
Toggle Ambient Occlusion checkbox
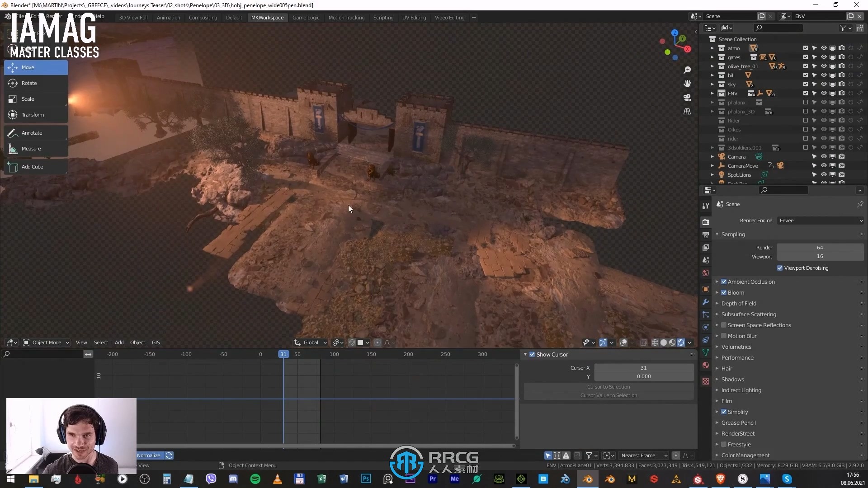(x=724, y=281)
